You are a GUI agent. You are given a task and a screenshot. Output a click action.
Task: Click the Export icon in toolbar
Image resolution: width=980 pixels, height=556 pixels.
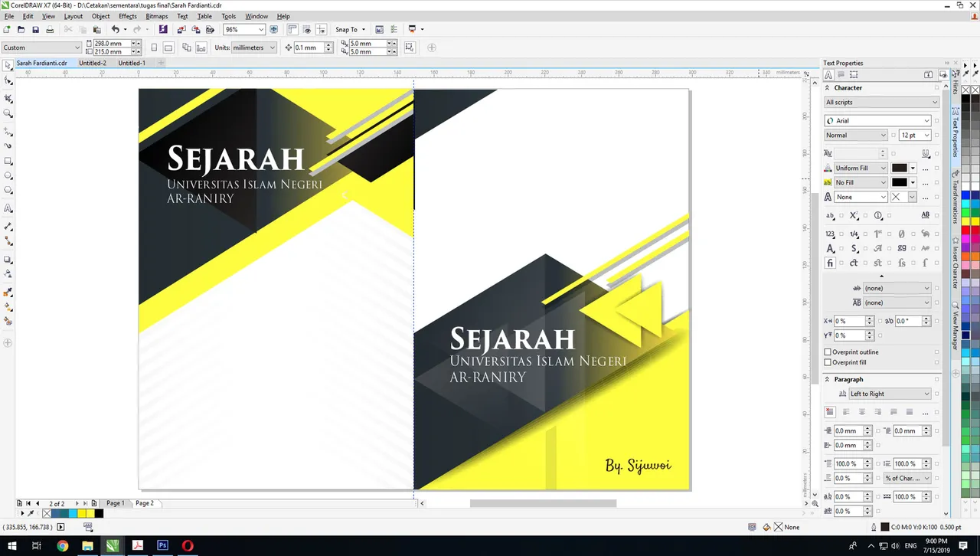click(196, 29)
